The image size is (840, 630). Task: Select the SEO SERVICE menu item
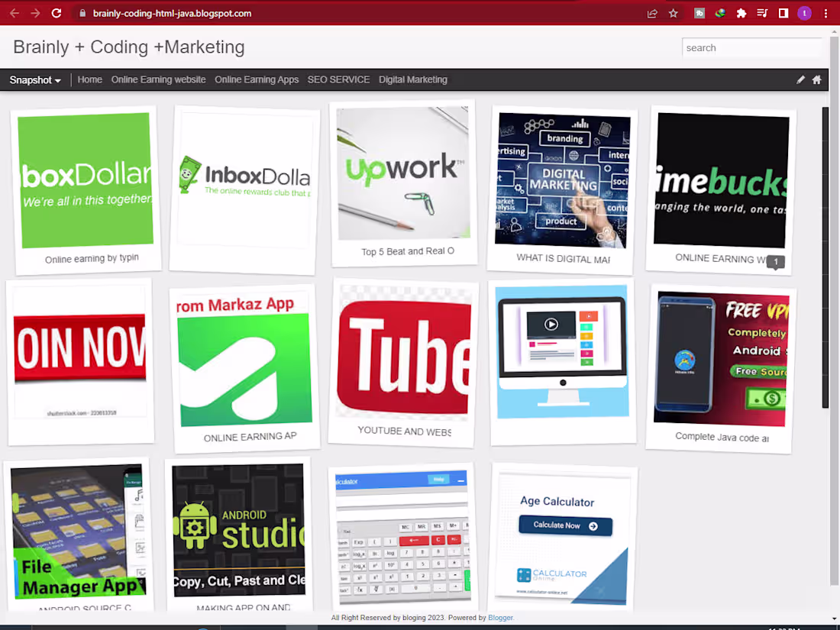pos(338,79)
